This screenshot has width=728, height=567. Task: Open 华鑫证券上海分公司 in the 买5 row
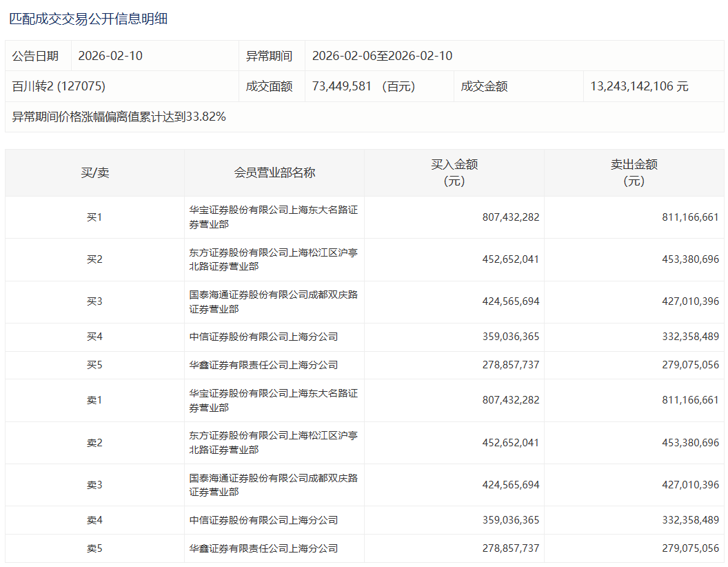[263, 365]
